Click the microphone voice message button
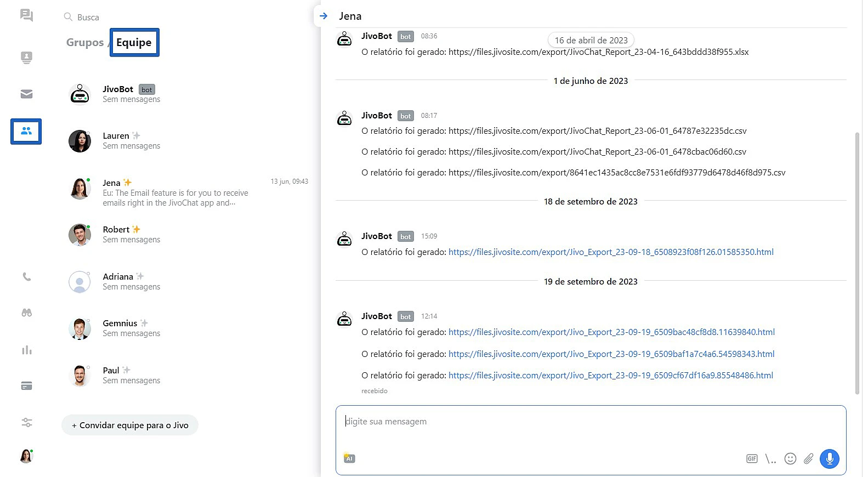This screenshot has width=868, height=477. click(x=829, y=459)
